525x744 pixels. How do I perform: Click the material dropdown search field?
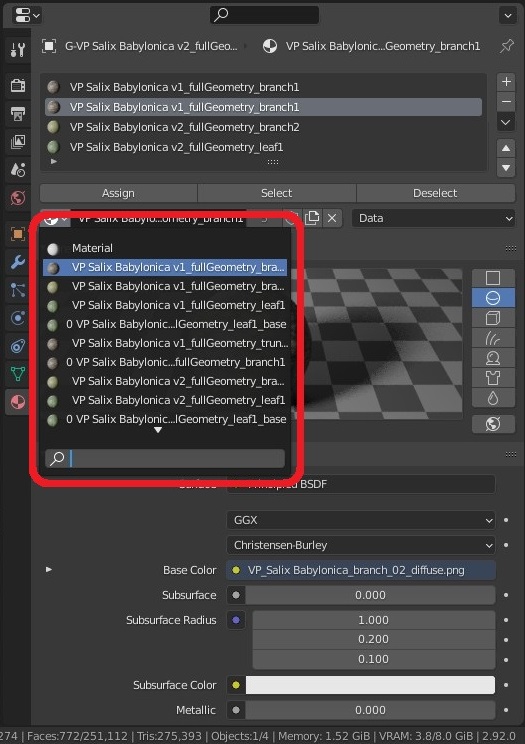pyautogui.click(x=165, y=458)
